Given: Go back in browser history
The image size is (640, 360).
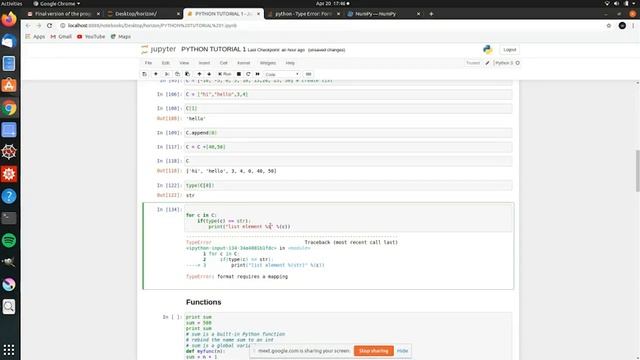Looking at the screenshot, I should (28, 25).
